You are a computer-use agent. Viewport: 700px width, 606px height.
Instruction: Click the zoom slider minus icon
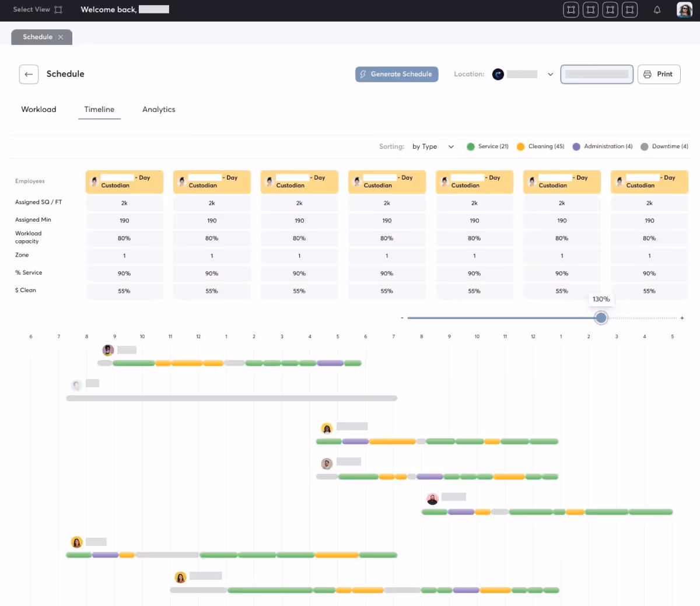pos(402,318)
